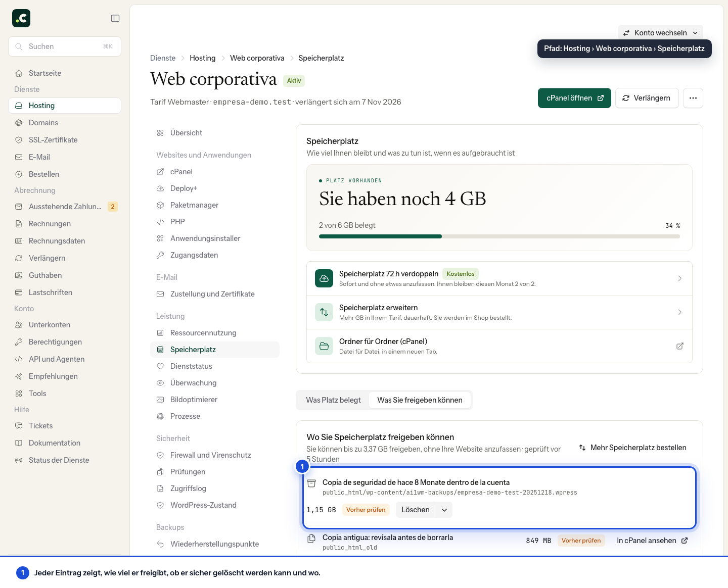Click the SSL-Zertifikate shield icon

point(19,140)
